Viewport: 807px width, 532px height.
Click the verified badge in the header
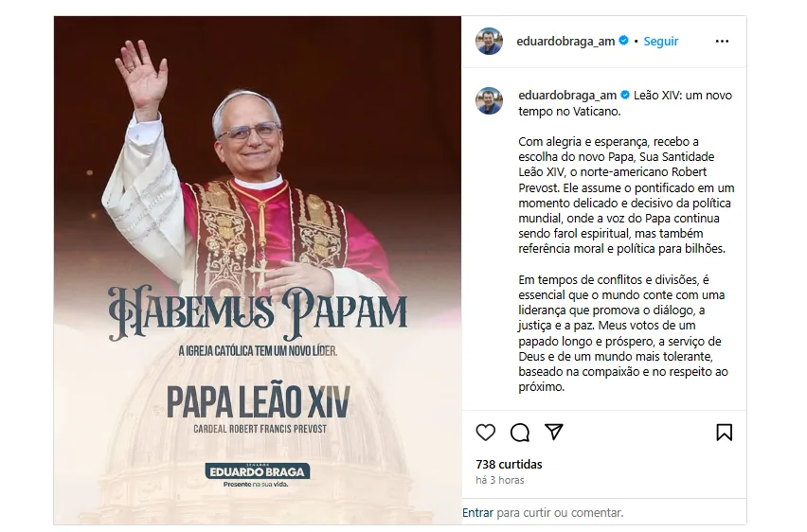point(623,41)
